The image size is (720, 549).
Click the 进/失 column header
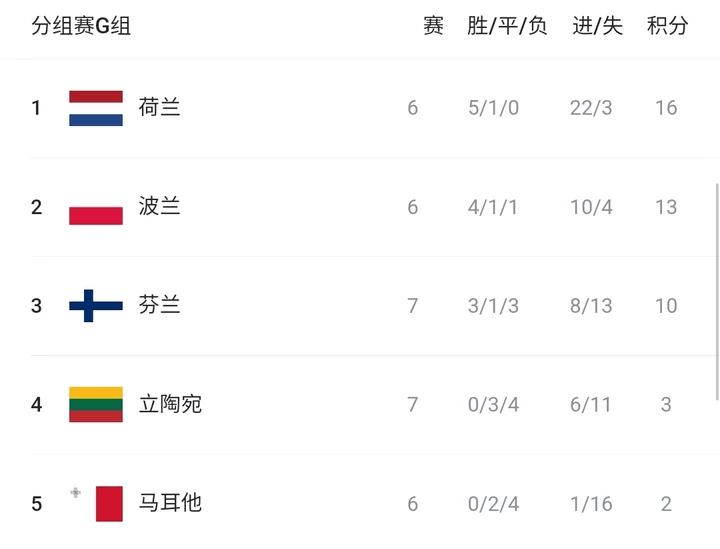tap(597, 27)
